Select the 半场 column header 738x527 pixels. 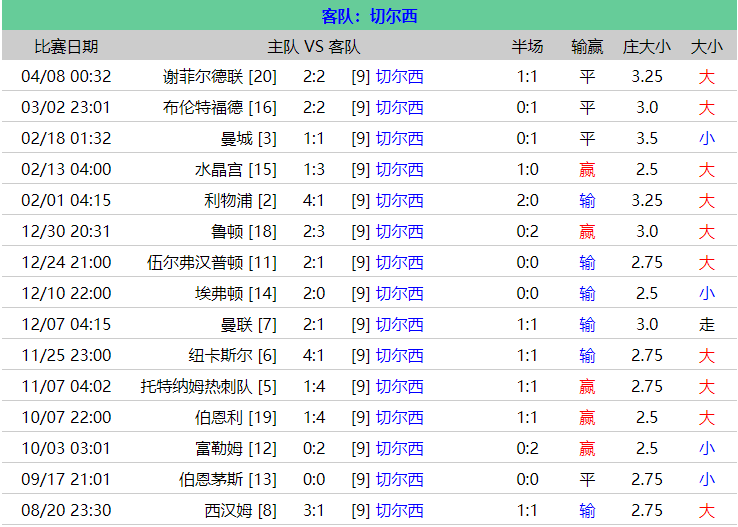[527, 46]
